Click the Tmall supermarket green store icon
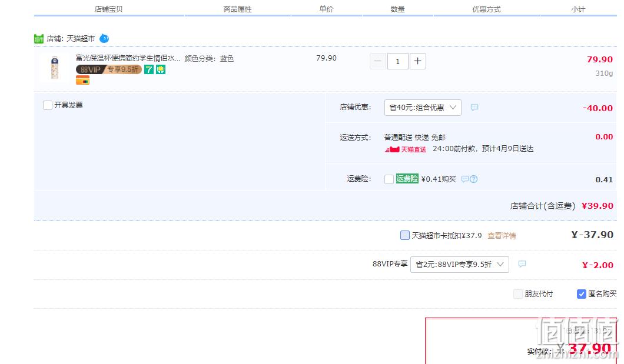Viewport: 624px width, 364px height. point(39,39)
